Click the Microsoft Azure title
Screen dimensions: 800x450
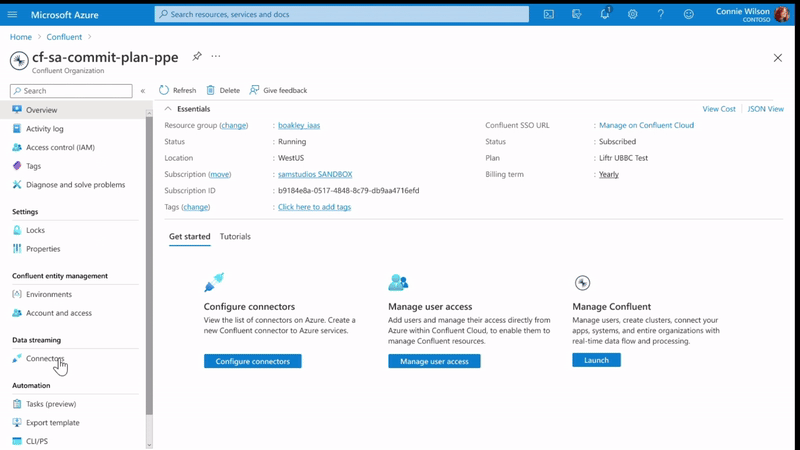tap(65, 15)
